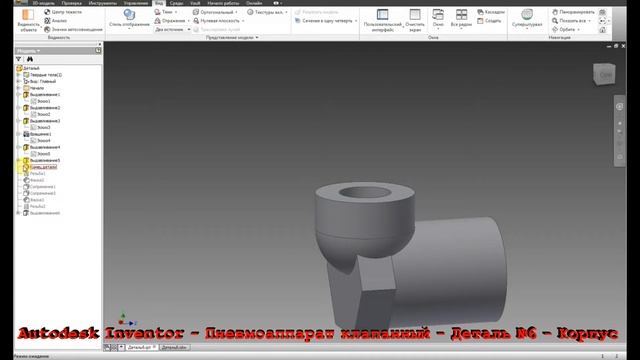
Task: Open the Модель browser panel dropdown
Action: (28, 51)
